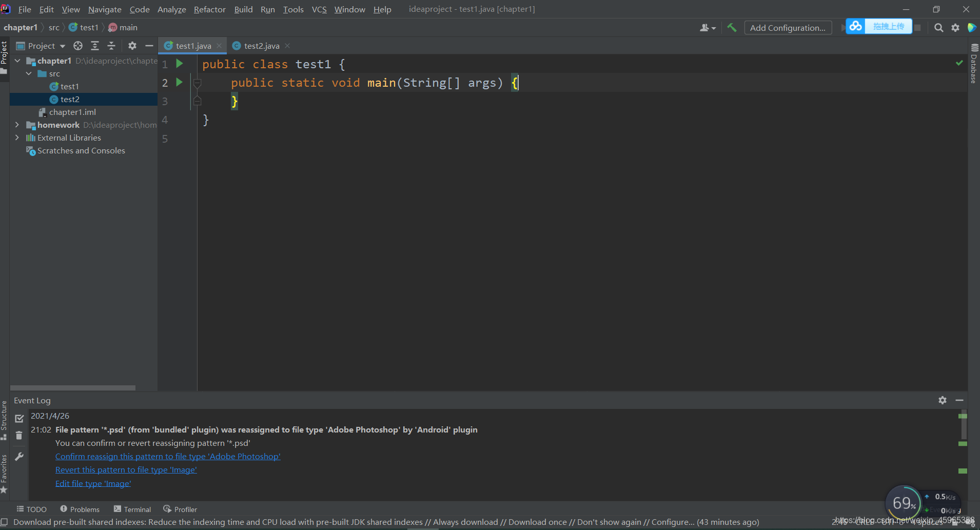Collapse all items in the Project tree
The width and height of the screenshot is (980, 530).
click(111, 46)
